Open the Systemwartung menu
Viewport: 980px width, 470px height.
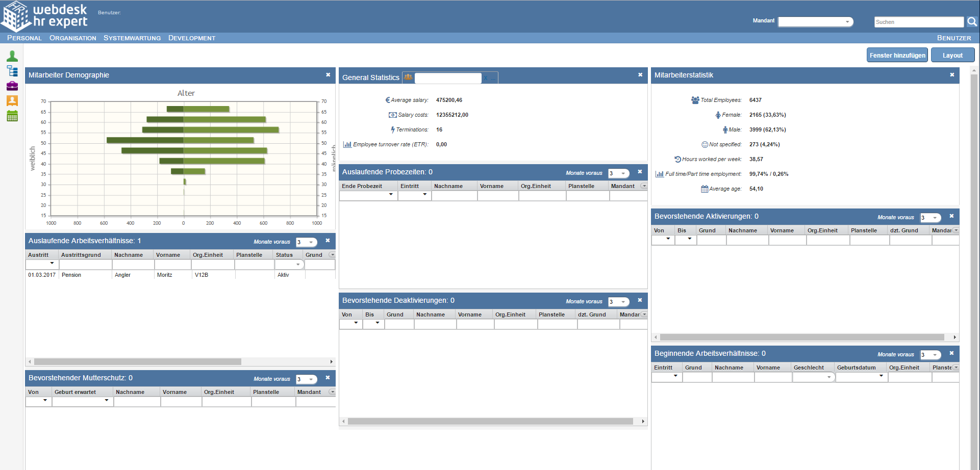click(132, 38)
